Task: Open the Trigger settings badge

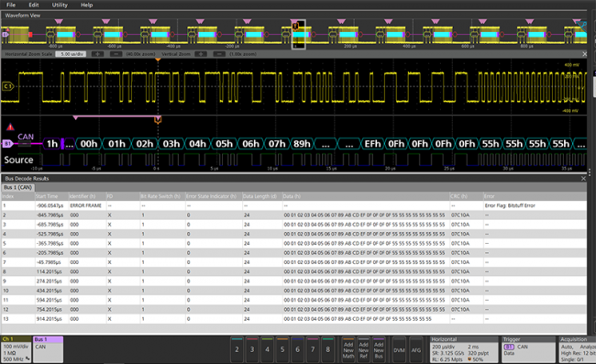Action: (x=529, y=349)
